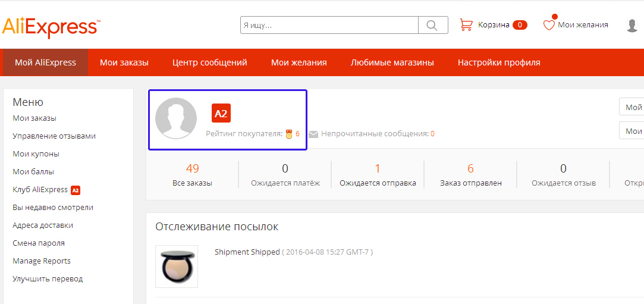Screen dimensions: 644x304
Task: Open Улучшить перевод link
Action: coord(48,278)
